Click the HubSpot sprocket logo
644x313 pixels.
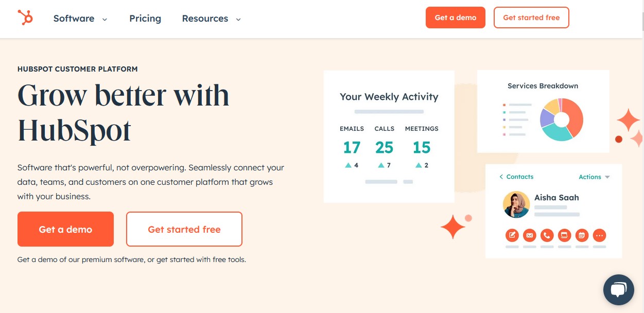[x=25, y=17]
